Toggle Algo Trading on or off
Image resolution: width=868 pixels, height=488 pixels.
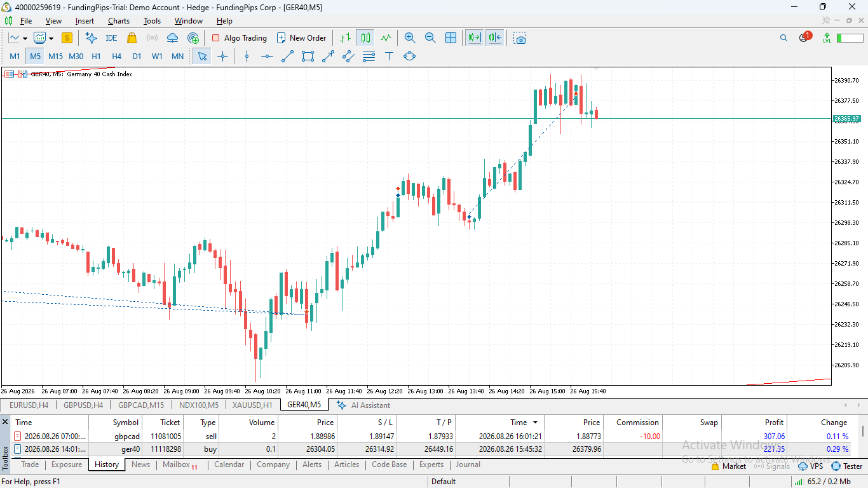pyautogui.click(x=239, y=38)
